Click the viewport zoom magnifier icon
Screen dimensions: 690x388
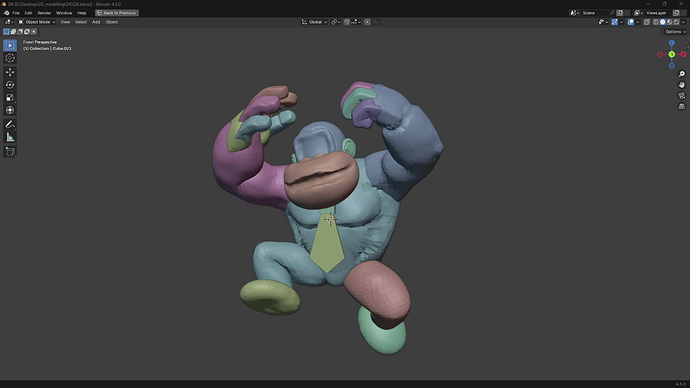[x=682, y=74]
